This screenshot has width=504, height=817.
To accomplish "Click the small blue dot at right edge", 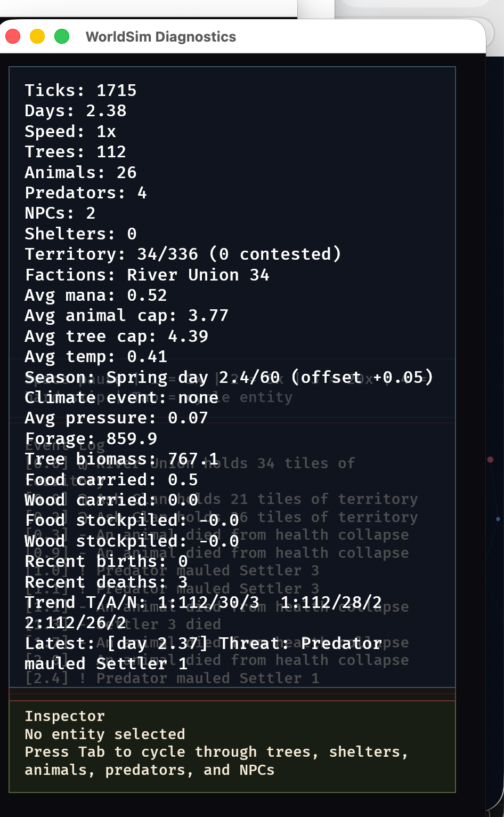I will 498,518.
